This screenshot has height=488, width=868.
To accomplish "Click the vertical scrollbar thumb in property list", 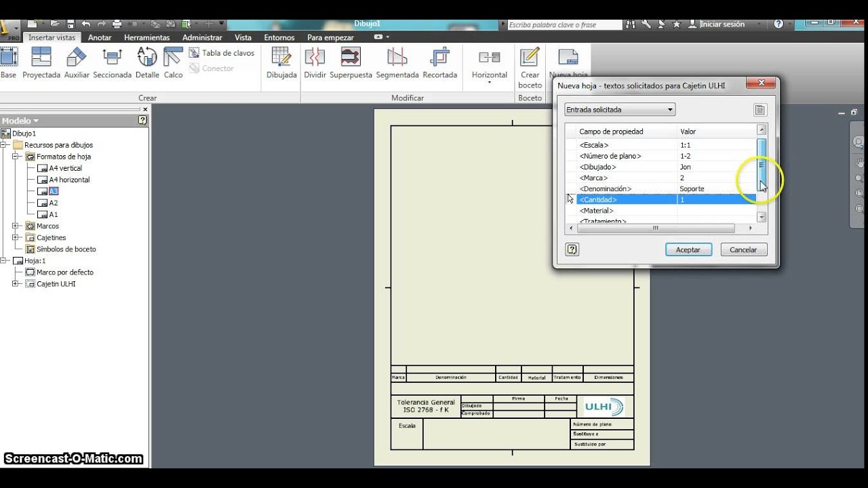I will pyautogui.click(x=762, y=165).
